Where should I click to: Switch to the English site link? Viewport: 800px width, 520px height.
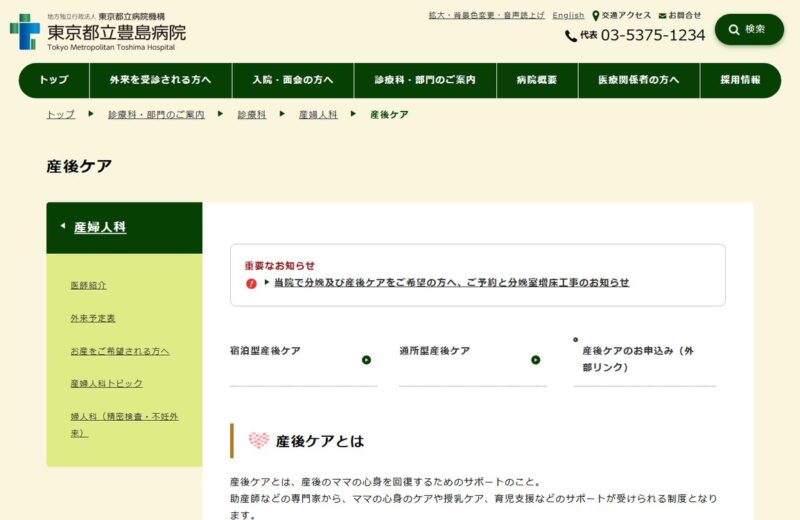(x=568, y=15)
